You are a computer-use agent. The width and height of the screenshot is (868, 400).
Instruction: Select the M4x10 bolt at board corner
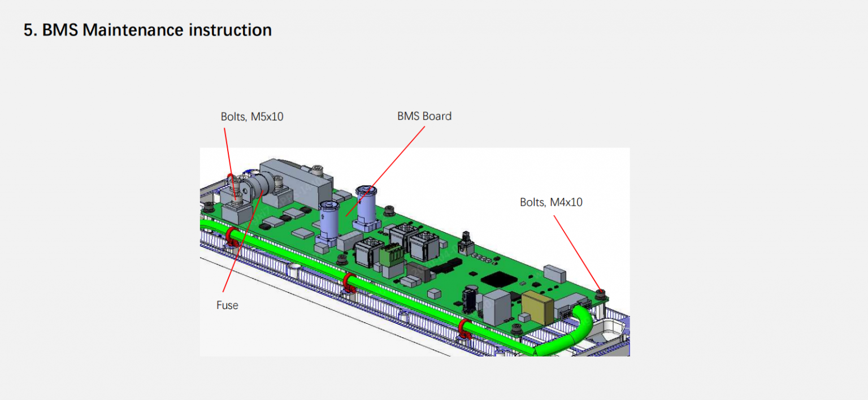(x=601, y=293)
